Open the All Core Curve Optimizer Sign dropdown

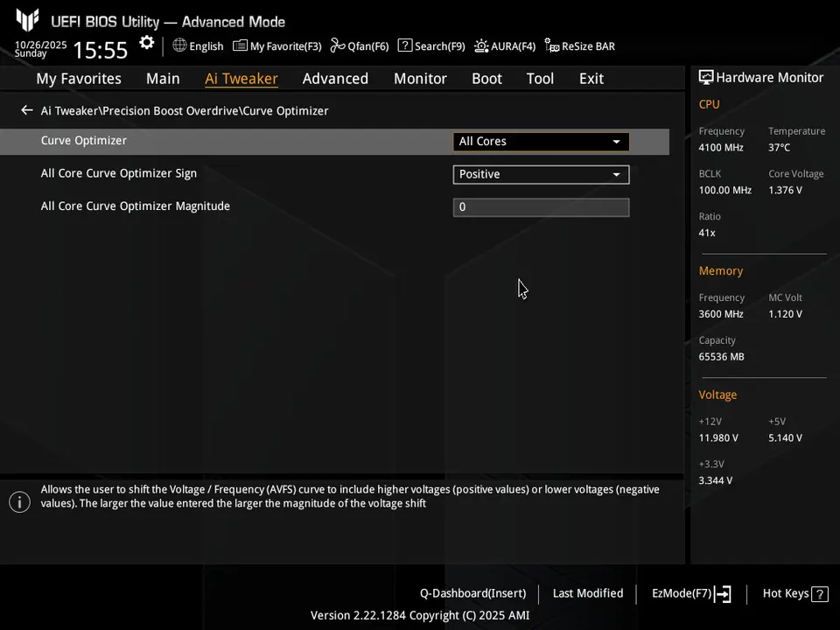click(541, 174)
